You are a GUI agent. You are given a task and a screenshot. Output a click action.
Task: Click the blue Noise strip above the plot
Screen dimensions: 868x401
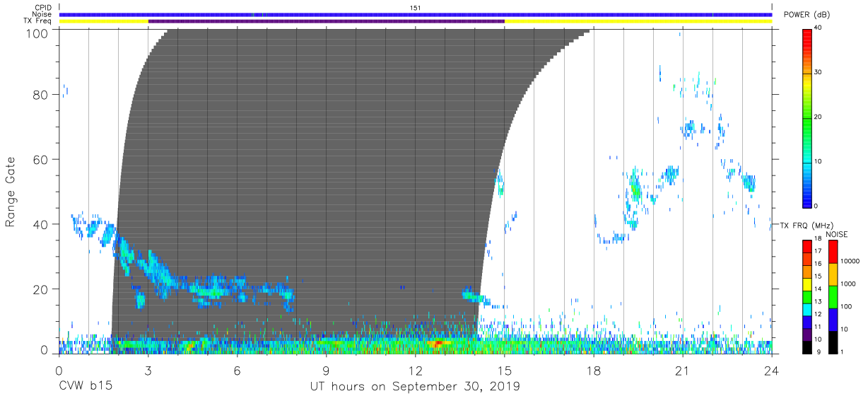tap(416, 14)
